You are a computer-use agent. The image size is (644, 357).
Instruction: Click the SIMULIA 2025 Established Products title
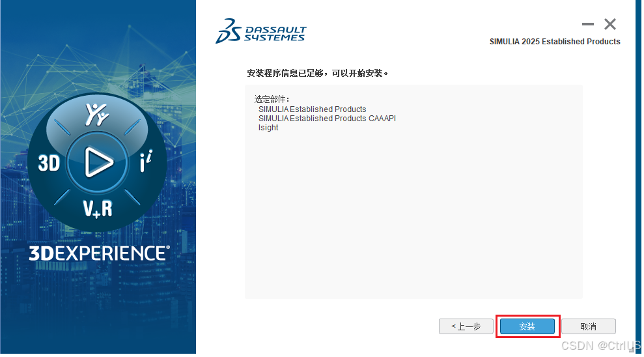click(555, 42)
